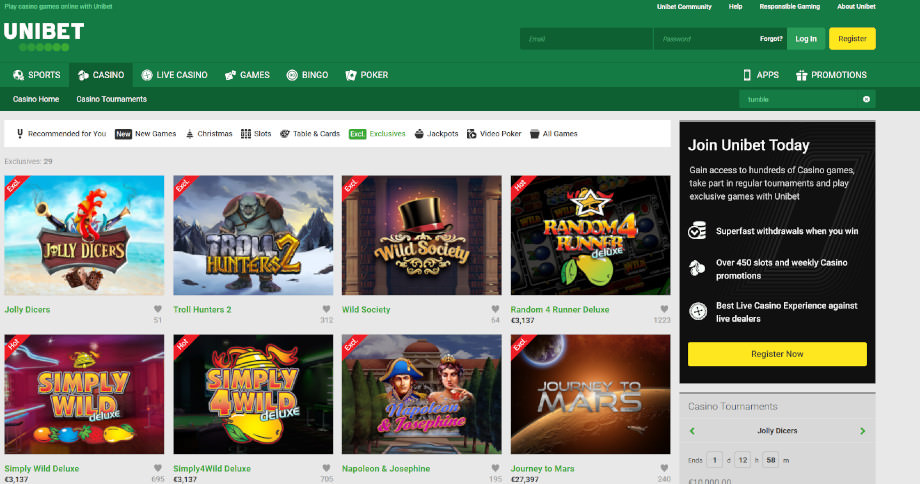Click the Slots reel icon
920x484 pixels.
pos(246,134)
